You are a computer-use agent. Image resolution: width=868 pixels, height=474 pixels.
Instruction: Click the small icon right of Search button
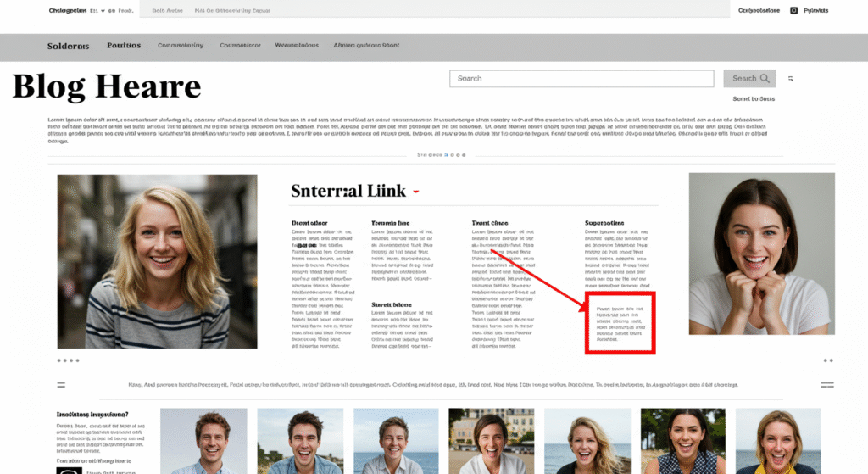click(790, 79)
